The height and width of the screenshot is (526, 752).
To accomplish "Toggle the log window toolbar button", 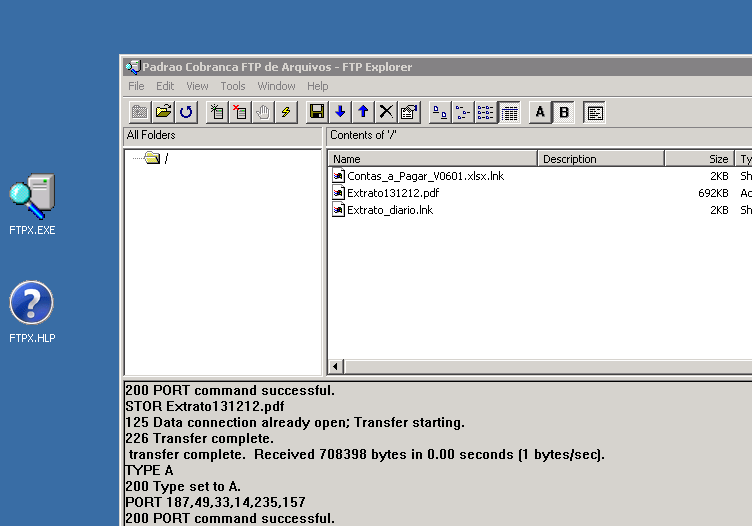I will (595, 112).
